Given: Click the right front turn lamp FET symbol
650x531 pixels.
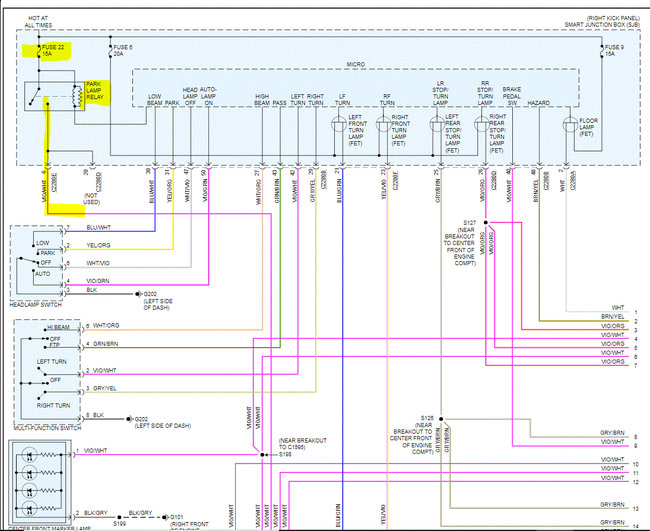Looking at the screenshot, I should (383, 124).
